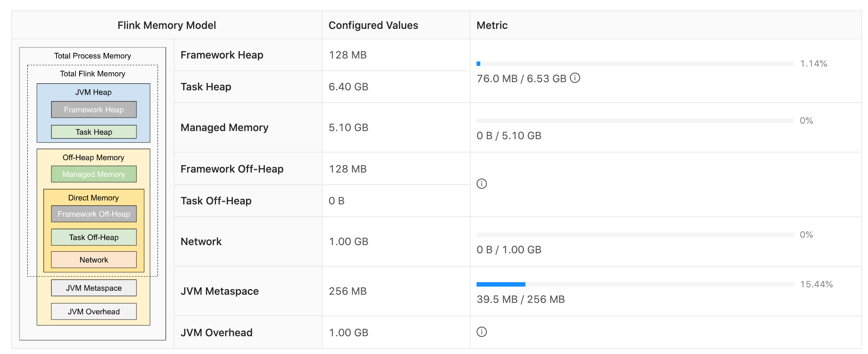Select the Framework Off-Heap row label
This screenshot has height=354, width=868.
tap(232, 169)
